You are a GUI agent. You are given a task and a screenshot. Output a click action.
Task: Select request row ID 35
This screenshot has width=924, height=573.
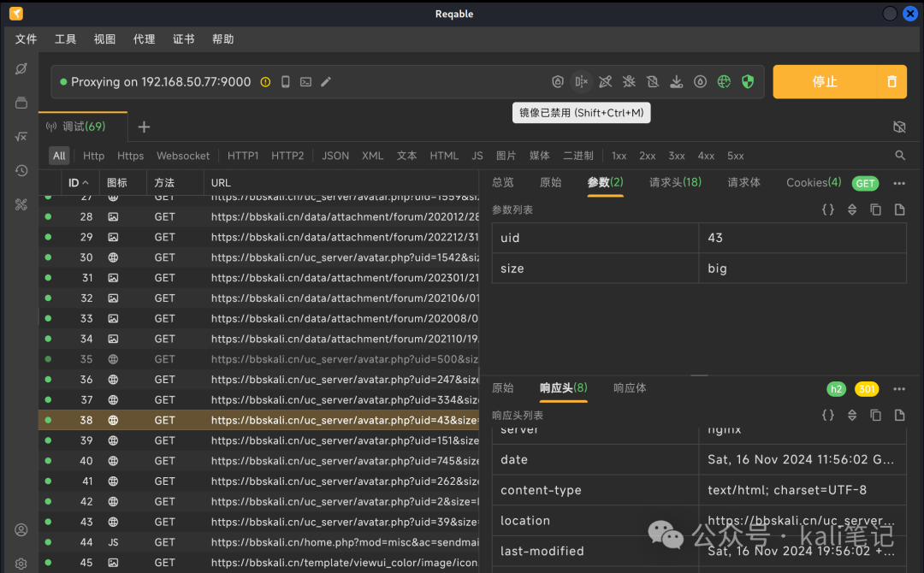coord(258,359)
